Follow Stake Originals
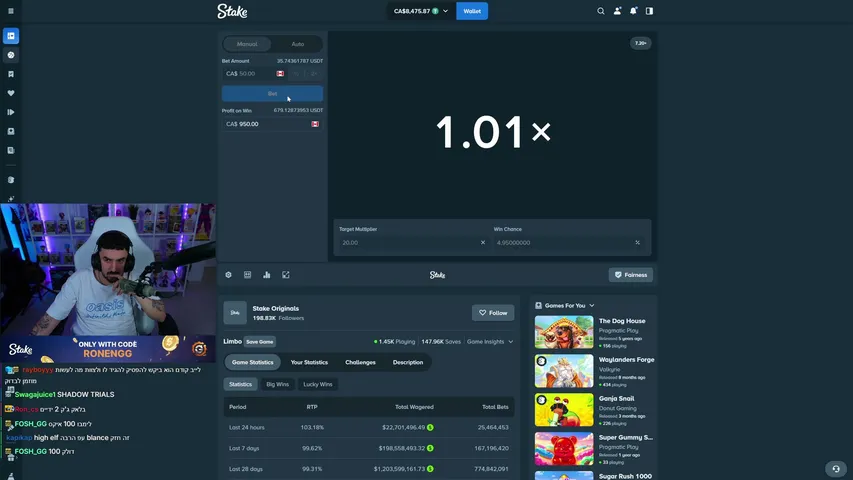853x480 pixels. click(x=493, y=313)
